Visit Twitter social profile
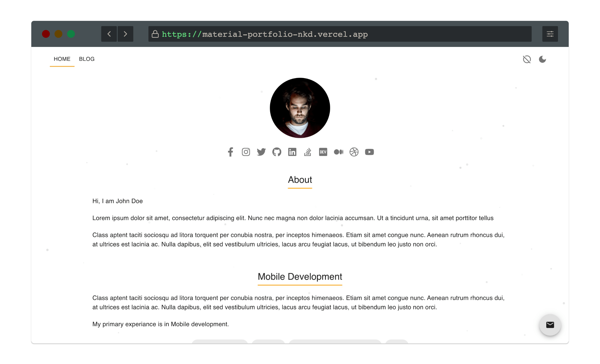The height and width of the screenshot is (364, 600). [x=261, y=151]
